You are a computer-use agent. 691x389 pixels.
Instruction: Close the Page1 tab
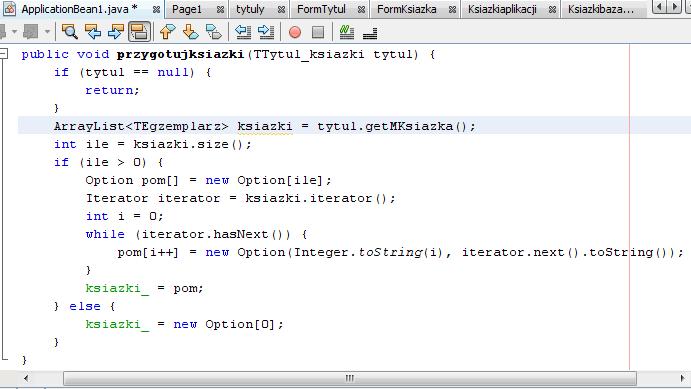click(x=220, y=9)
